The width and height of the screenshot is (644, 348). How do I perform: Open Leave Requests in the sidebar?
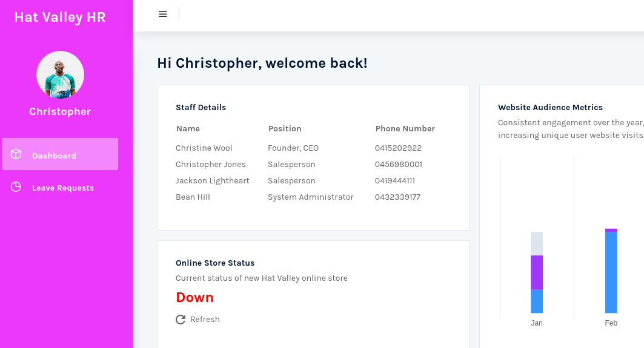point(62,188)
